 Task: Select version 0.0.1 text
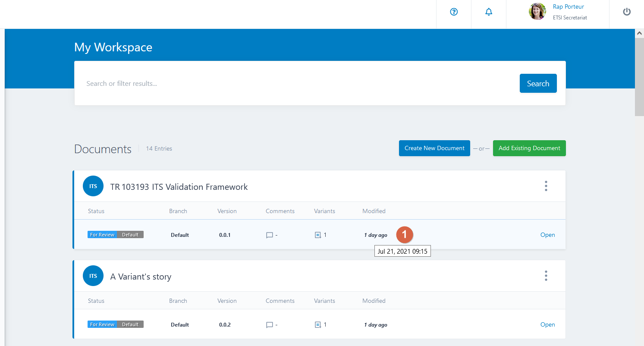tap(225, 235)
